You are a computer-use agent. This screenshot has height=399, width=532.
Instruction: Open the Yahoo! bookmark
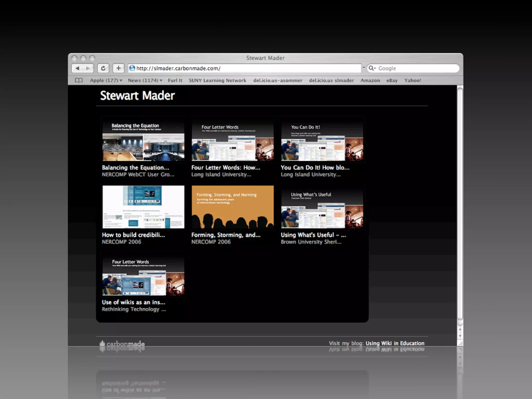[413, 81]
